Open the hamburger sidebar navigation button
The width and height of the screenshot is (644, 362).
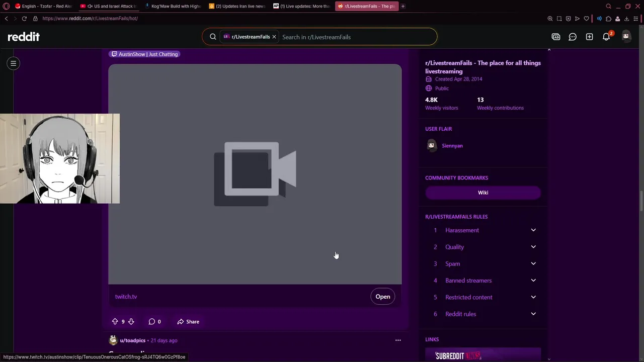(14, 63)
